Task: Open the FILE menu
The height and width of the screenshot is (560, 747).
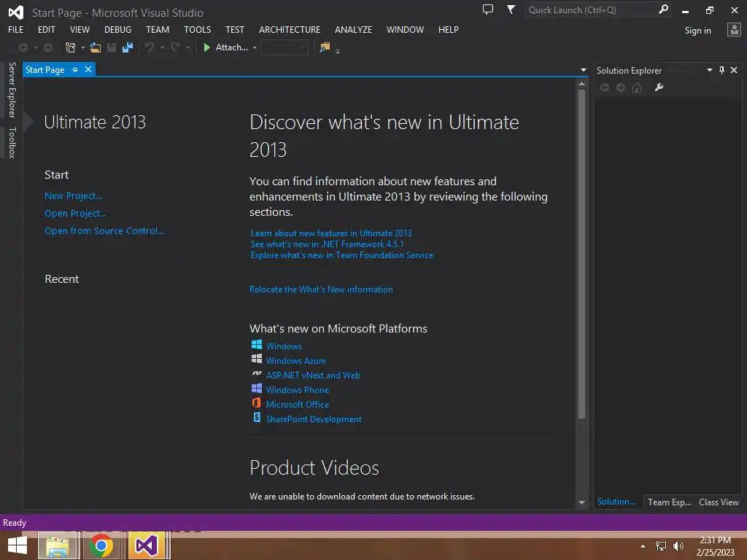Action: click(16, 29)
